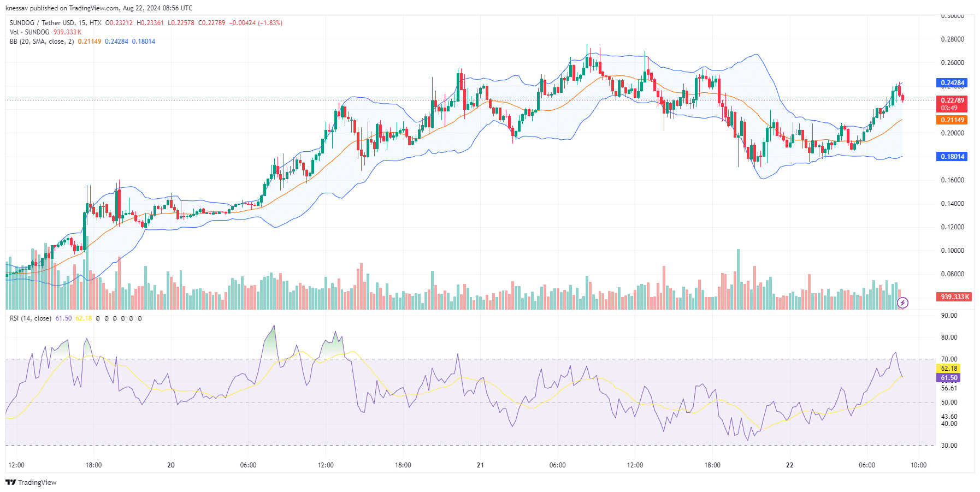Click the 0.14000 price axis tick
The width and height of the screenshot is (980, 492).
tap(952, 204)
